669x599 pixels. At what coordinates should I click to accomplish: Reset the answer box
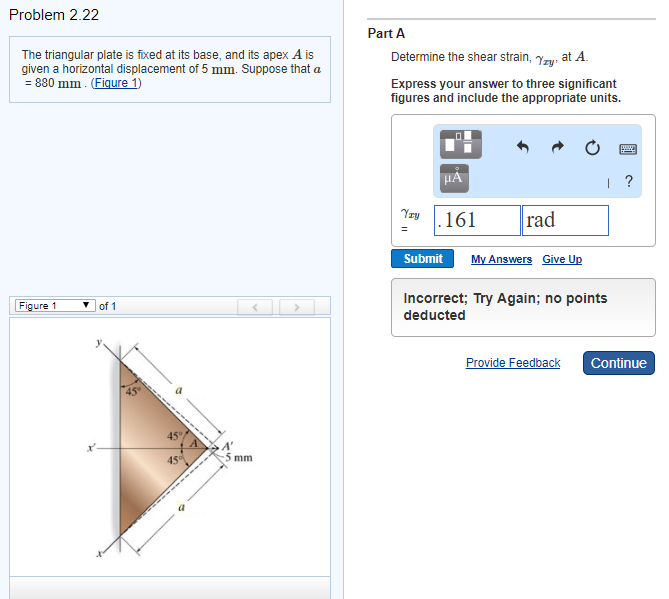click(592, 148)
